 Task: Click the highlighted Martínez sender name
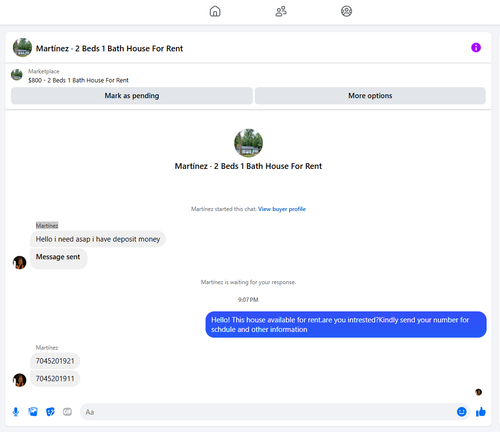coord(47,226)
